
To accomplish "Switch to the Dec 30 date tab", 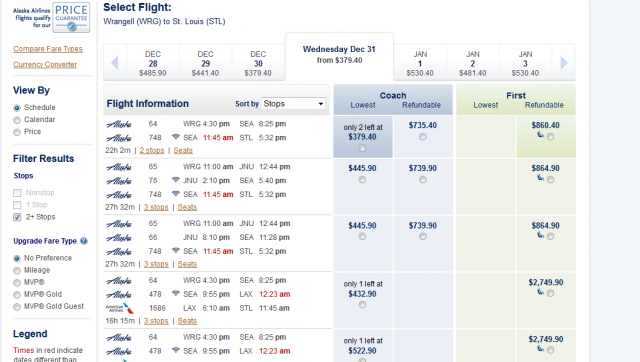I will point(258,63).
